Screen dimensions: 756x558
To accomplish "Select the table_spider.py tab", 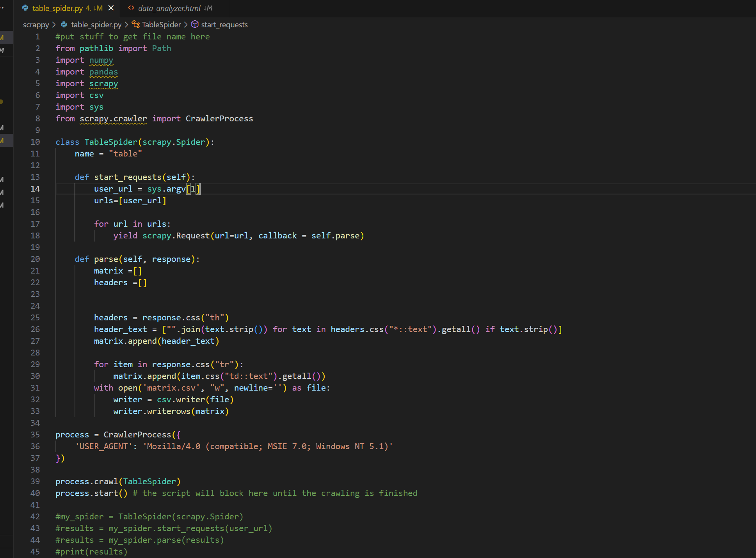I will [x=57, y=8].
